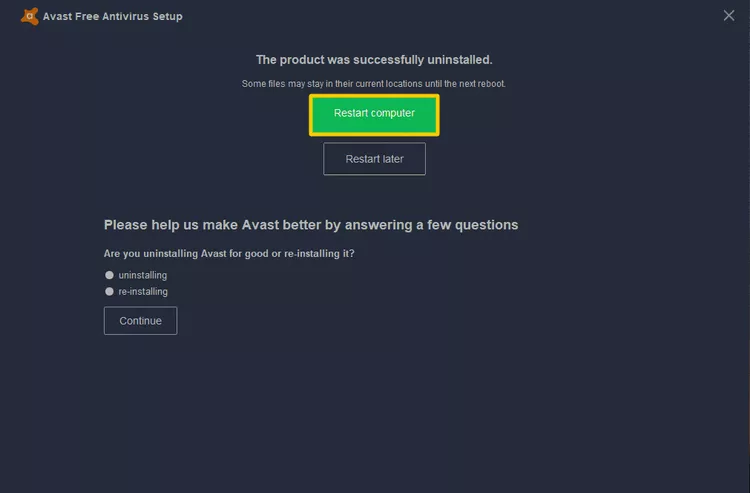
Task: Choose the Restart later button
Action: (x=374, y=159)
